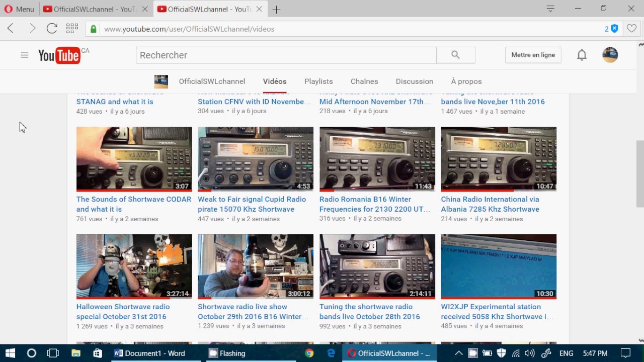The image size is (644, 362).
Task: Open the Opera tab menu icon
Action: [550, 9]
